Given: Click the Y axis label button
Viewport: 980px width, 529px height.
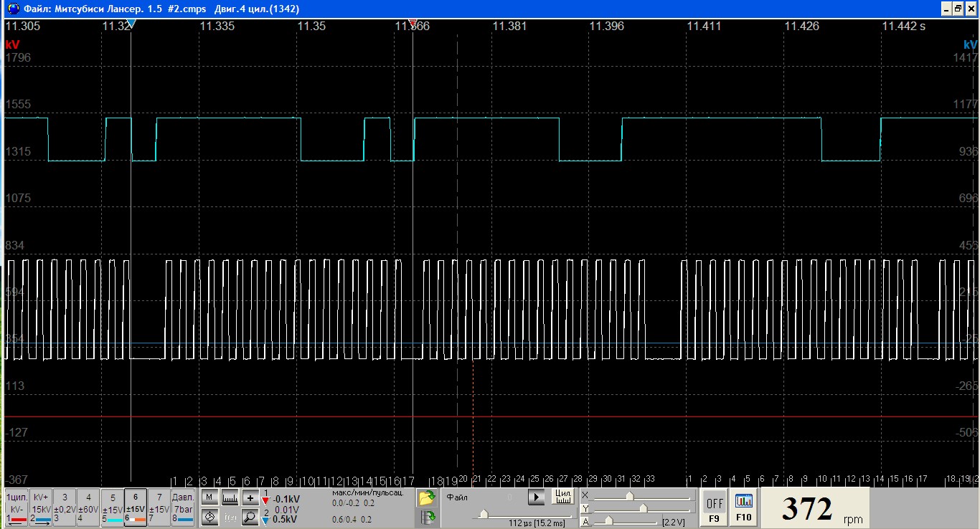Looking at the screenshot, I should (x=585, y=509).
